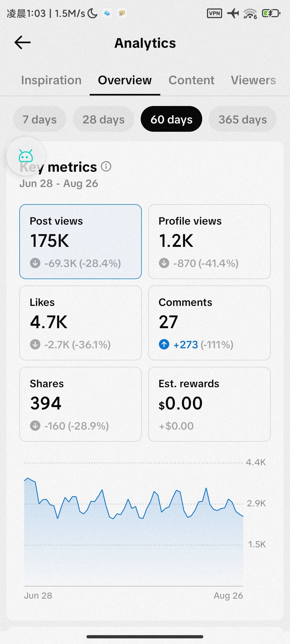Open Key metrics info icon

pyautogui.click(x=106, y=167)
